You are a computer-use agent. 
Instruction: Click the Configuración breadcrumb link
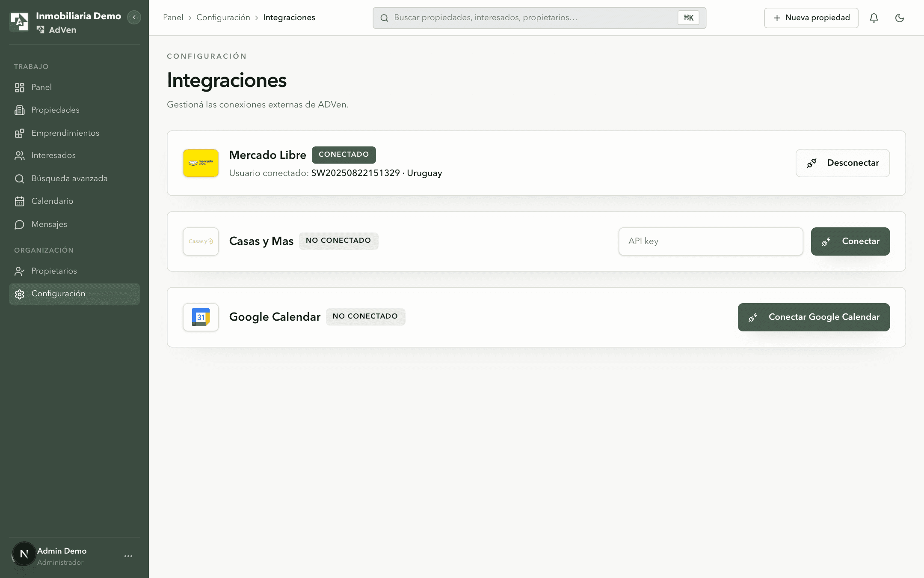click(x=223, y=18)
